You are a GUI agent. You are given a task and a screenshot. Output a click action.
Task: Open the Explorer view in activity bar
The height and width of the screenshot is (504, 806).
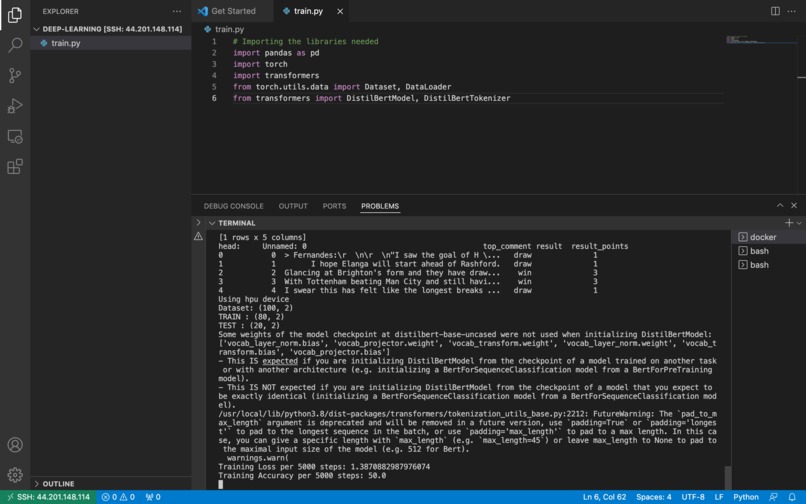[x=15, y=15]
